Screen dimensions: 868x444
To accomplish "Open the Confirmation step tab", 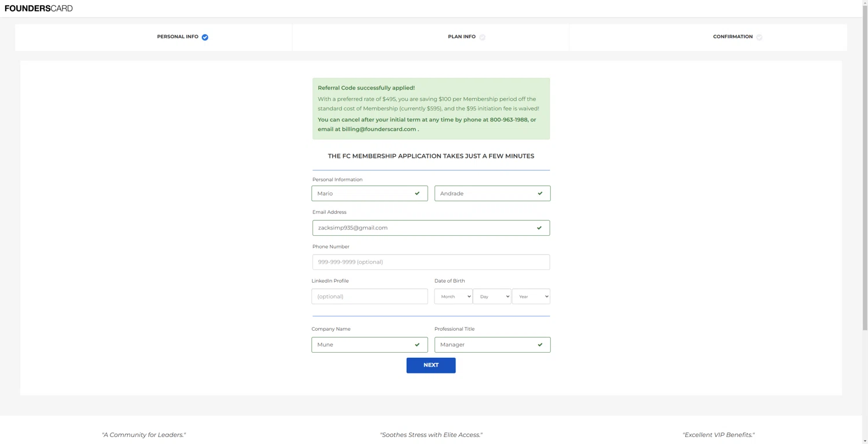I will pos(708,37).
